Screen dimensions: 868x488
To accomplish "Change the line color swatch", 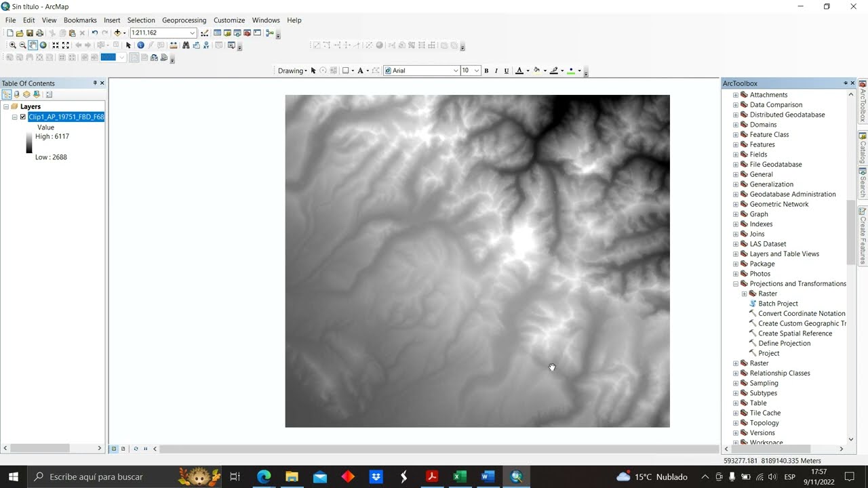I will pyautogui.click(x=554, y=70).
